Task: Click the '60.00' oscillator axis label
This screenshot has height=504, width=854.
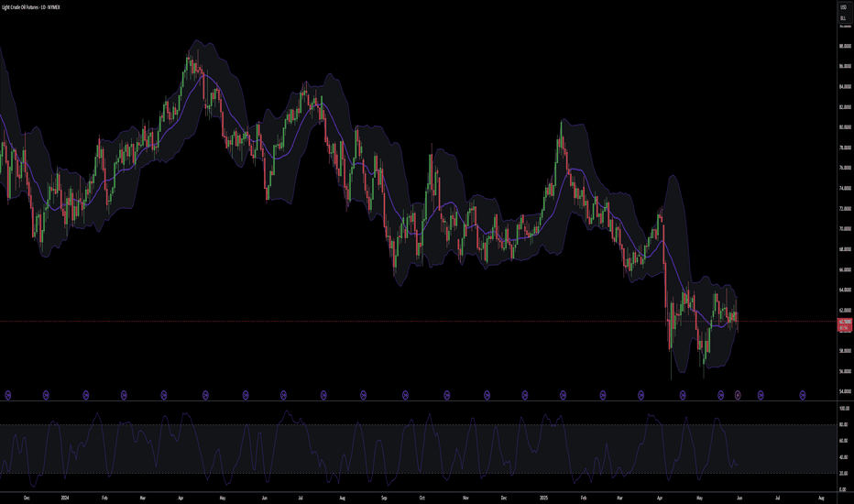Action: point(844,441)
